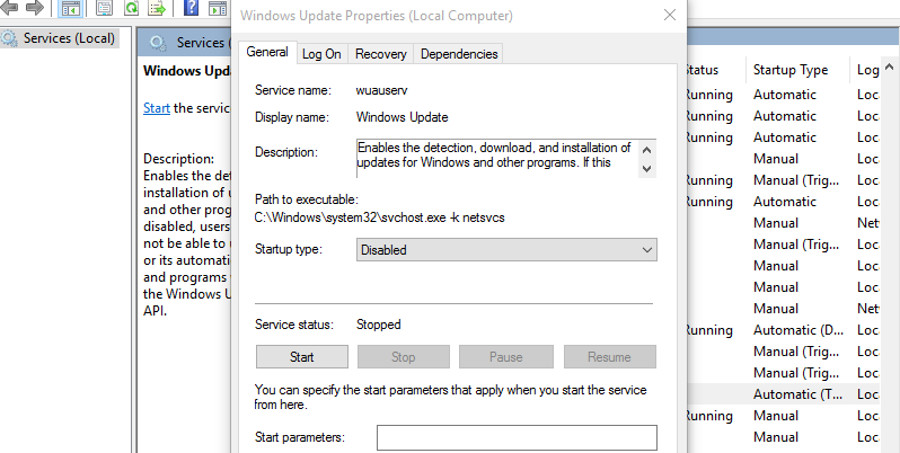Open Help via blue question mark icon
900x453 pixels.
coord(191,8)
